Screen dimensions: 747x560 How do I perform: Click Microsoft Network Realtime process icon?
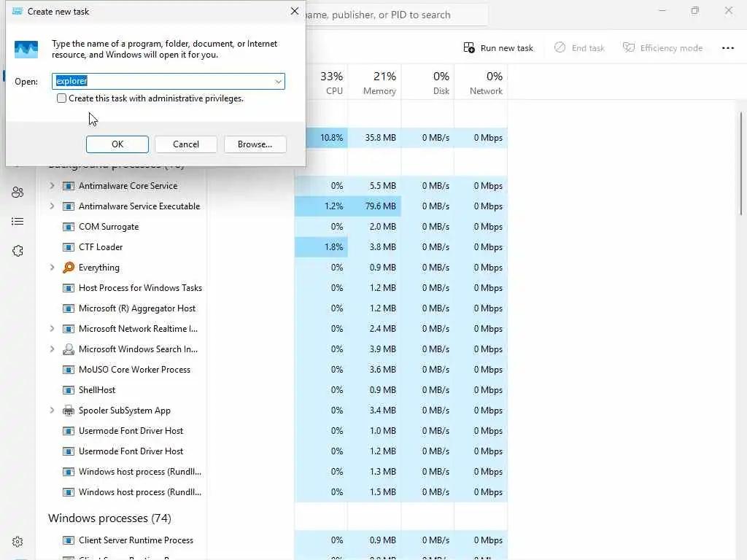pyautogui.click(x=69, y=329)
